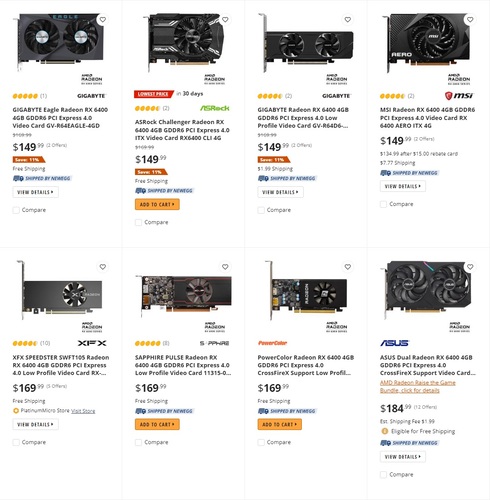Visit PlatinumMicro Store link
This screenshot has height=500, width=490.
(x=83, y=411)
